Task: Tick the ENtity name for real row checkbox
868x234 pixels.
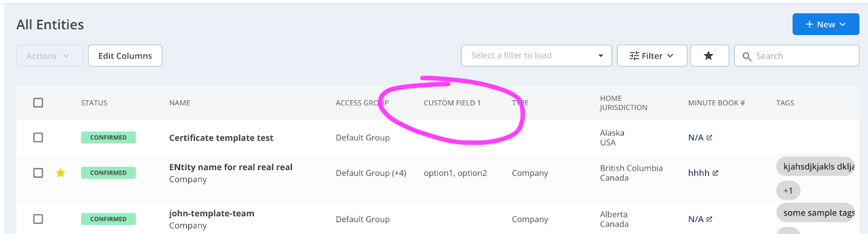Action: 38,173
